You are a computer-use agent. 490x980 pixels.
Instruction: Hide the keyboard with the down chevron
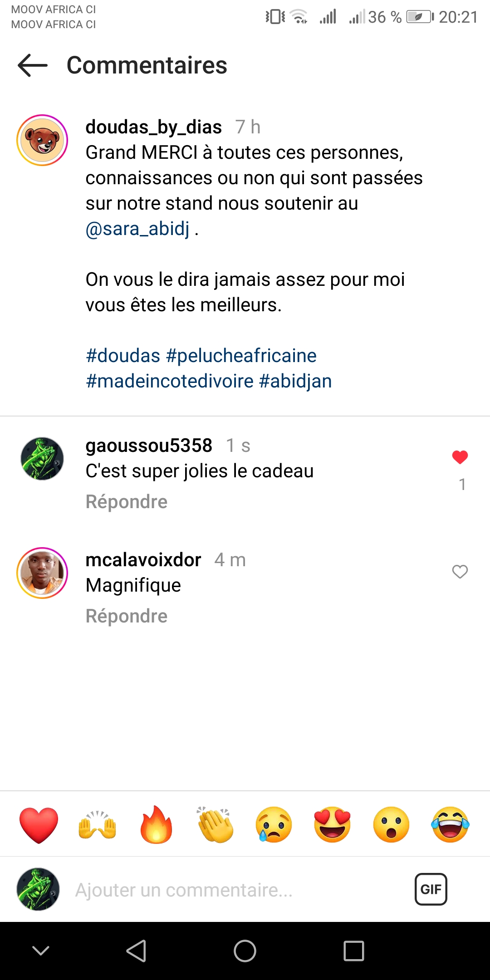(x=41, y=951)
